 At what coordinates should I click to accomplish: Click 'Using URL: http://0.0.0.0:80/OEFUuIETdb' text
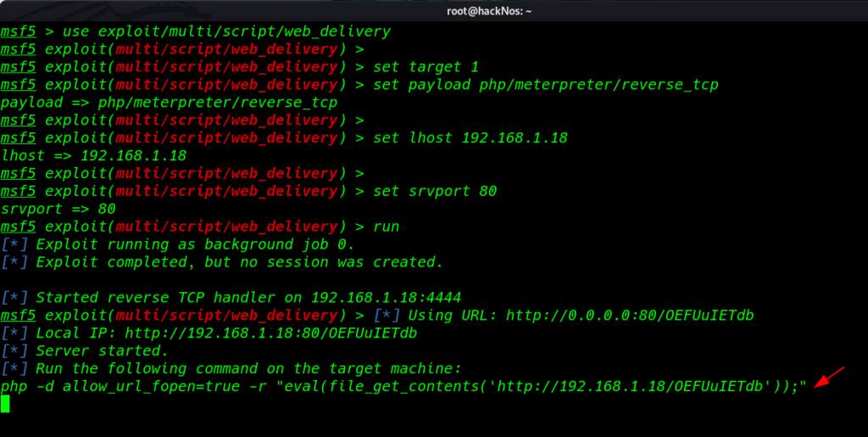[581, 315]
